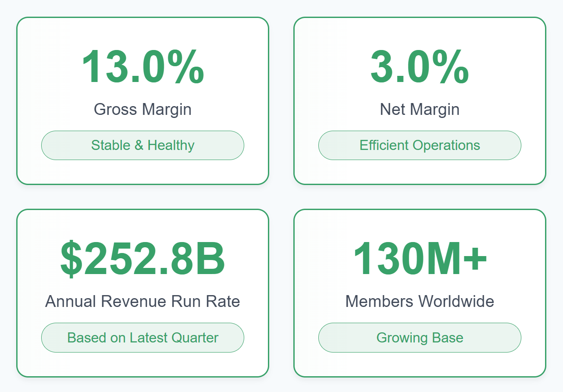Screen dimensions: 563x392
Task: Click the 130M+ members figure
Action: tap(420, 259)
